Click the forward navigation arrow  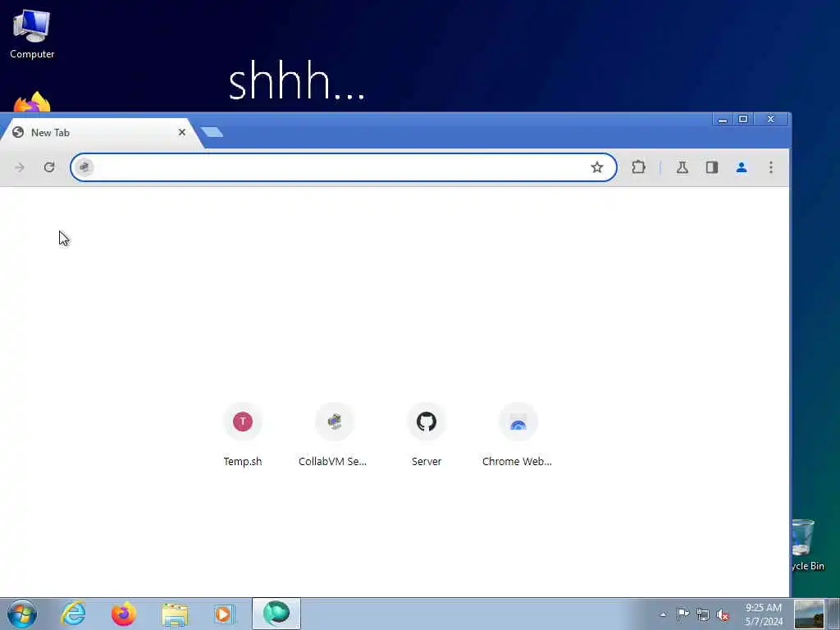point(20,167)
